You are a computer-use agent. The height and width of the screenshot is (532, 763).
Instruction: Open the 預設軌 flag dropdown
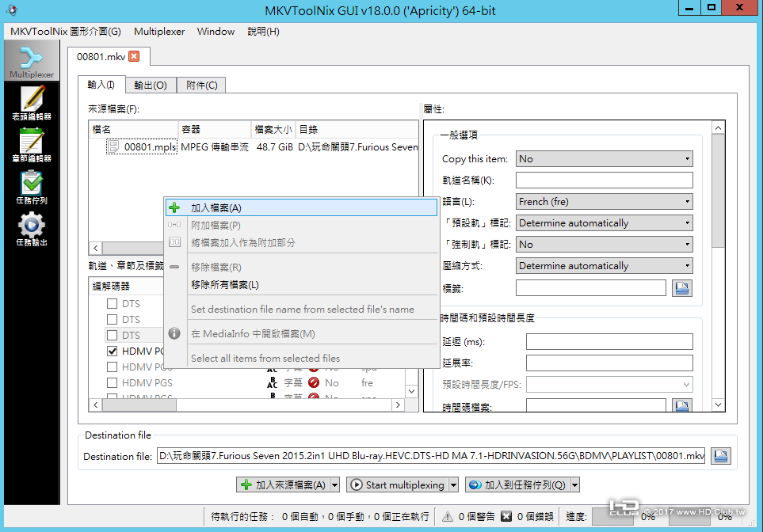pyautogui.click(x=604, y=222)
